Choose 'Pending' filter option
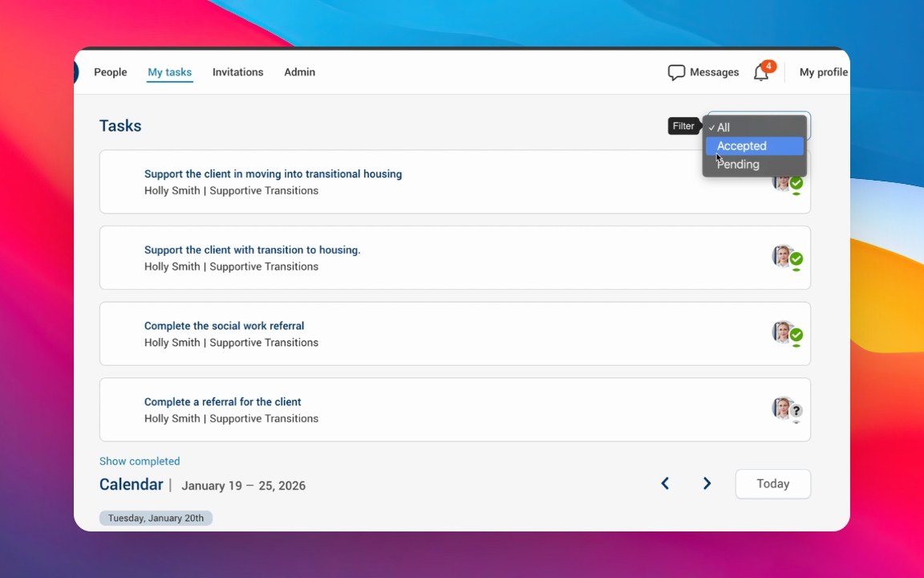 click(754, 165)
